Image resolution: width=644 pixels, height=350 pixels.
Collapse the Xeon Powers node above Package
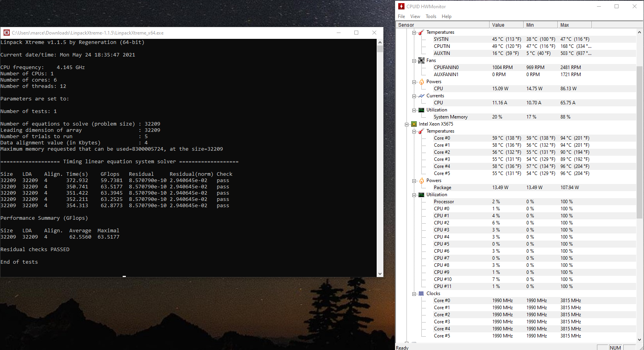414,180
